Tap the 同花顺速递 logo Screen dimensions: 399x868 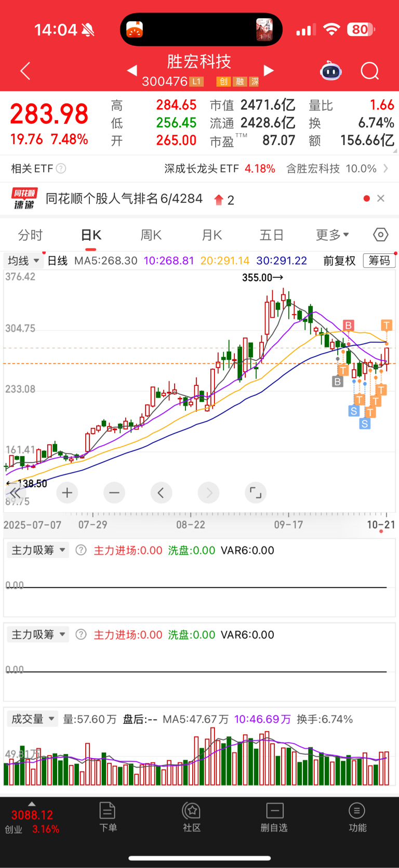tap(24, 199)
